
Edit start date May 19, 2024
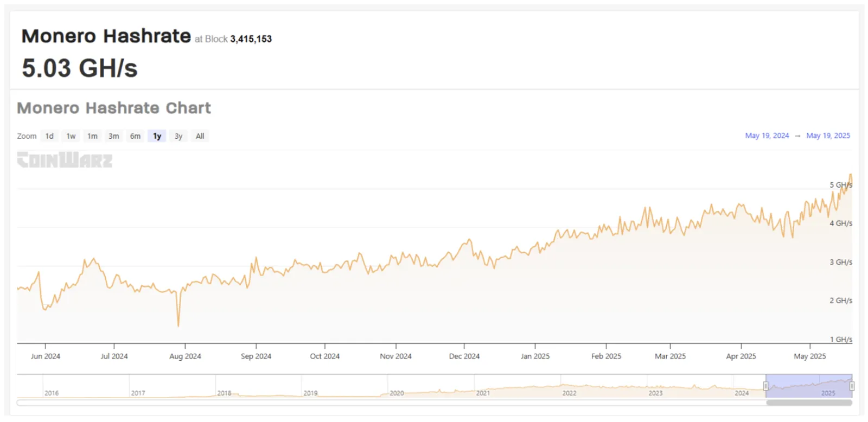coord(767,136)
